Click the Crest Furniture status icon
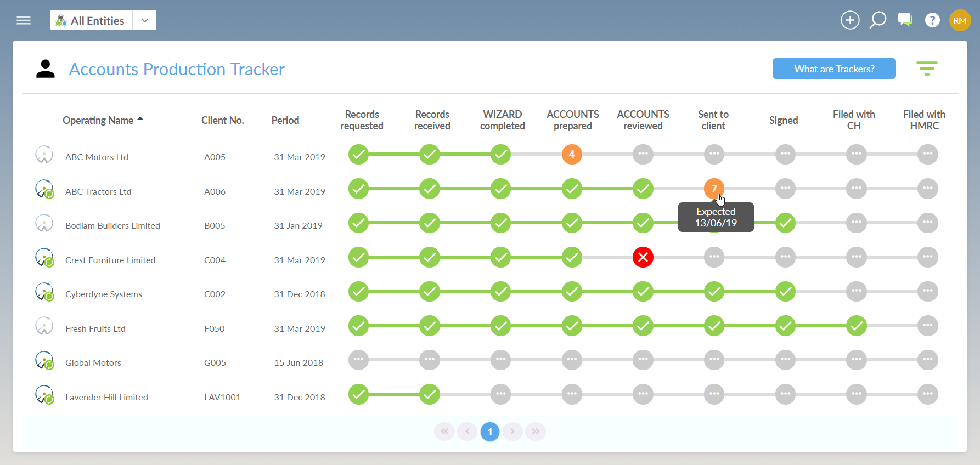The height and width of the screenshot is (465, 980). click(44, 258)
